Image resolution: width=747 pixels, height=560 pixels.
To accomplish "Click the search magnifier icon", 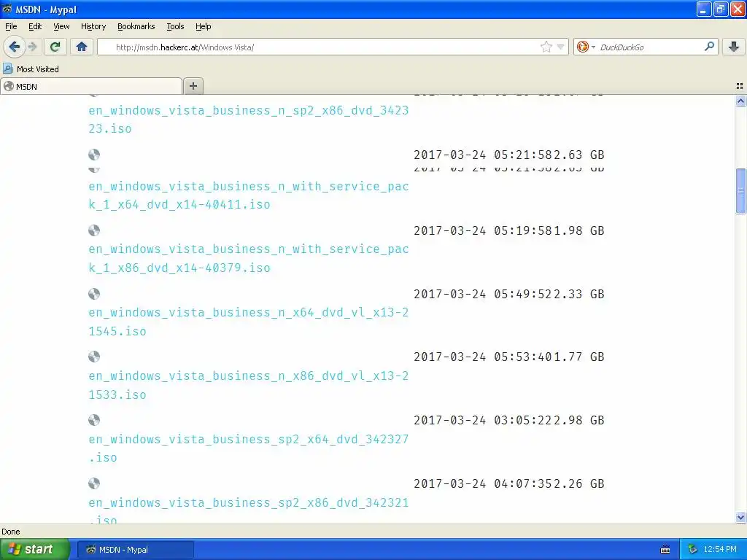I will [x=709, y=47].
